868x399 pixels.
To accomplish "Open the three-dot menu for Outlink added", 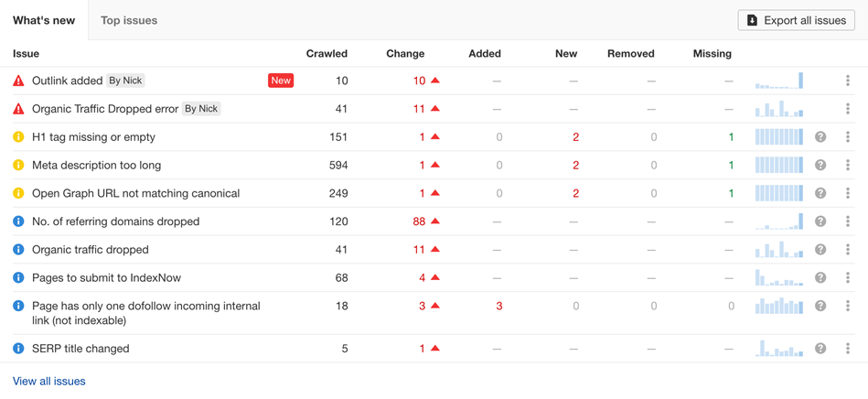I will pyautogui.click(x=848, y=81).
